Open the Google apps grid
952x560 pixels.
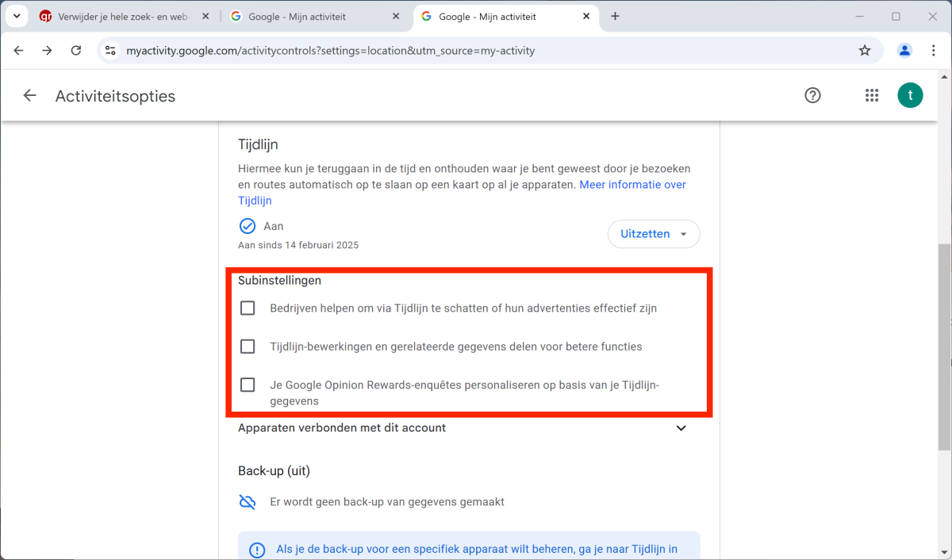872,96
